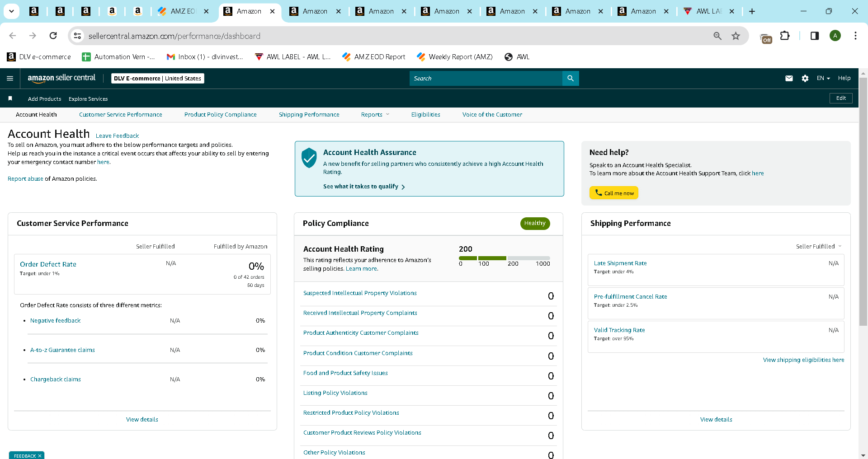The height and width of the screenshot is (459, 868).
Task: Close the AWL LABEL tab
Action: coord(732,11)
